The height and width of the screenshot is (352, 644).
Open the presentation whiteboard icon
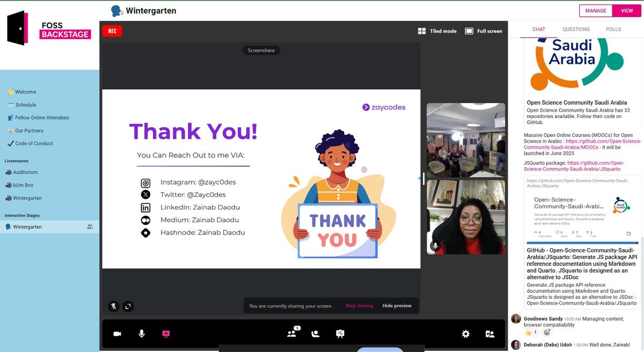point(340,334)
